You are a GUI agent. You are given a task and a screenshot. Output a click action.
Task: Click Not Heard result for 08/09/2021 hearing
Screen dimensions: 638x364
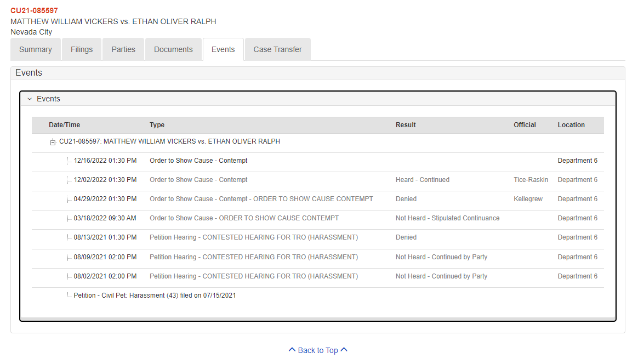tap(441, 257)
